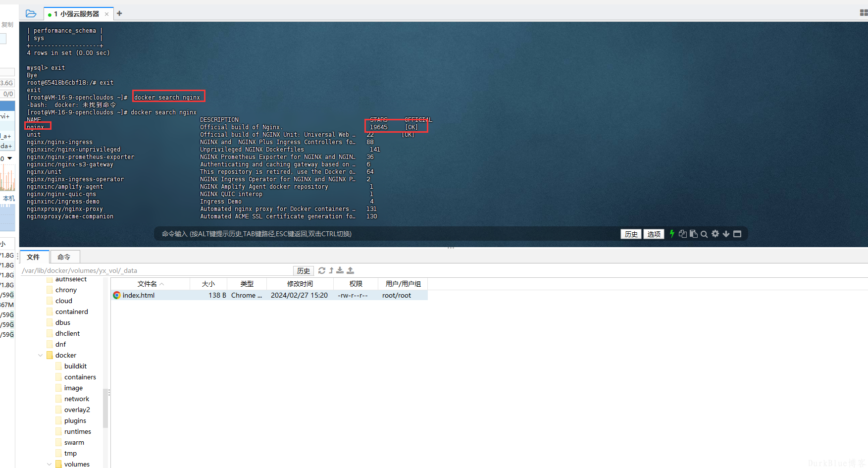
Task: Focus the 命令输入 command input field
Action: click(386, 234)
